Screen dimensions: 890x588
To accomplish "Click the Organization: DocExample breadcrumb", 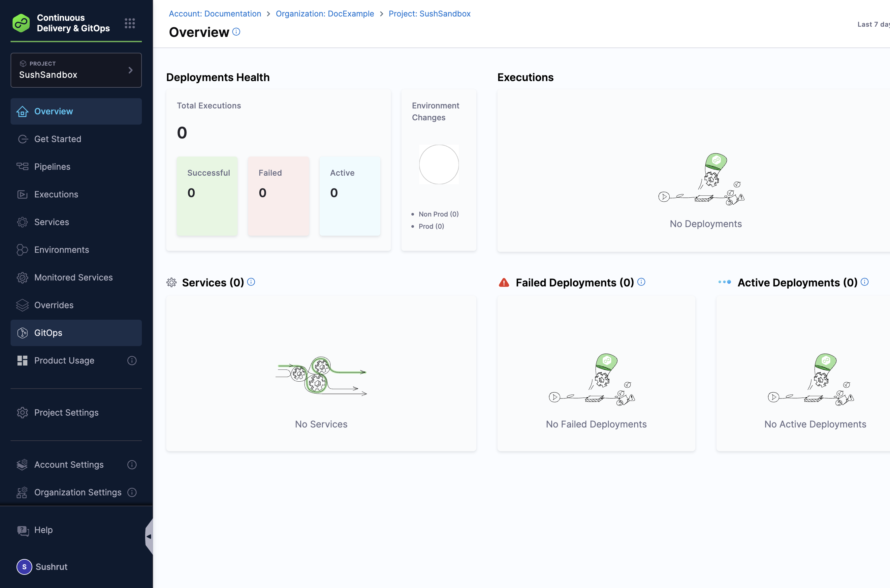I will coord(325,14).
